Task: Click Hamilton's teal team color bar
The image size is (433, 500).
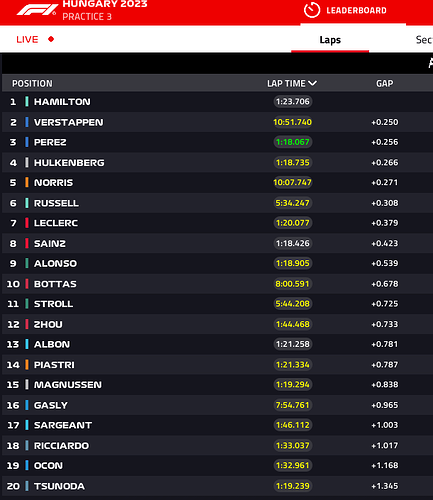Action: pos(27,102)
